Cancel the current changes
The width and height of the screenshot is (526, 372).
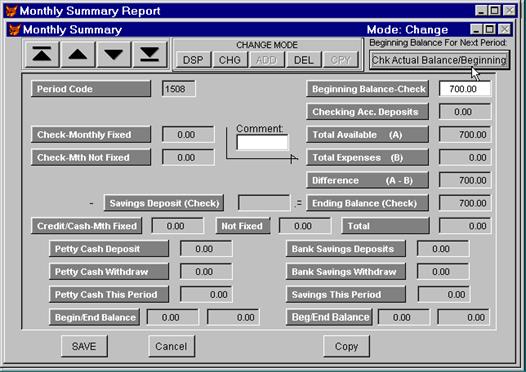(171, 346)
